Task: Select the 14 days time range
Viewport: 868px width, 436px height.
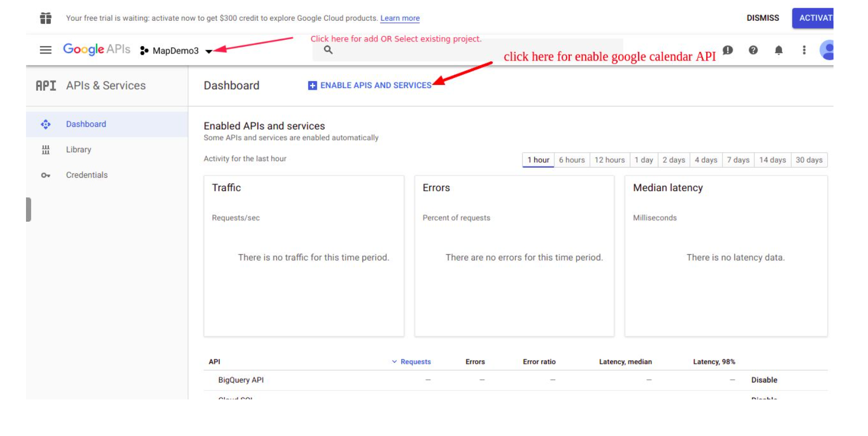Action: pos(772,160)
